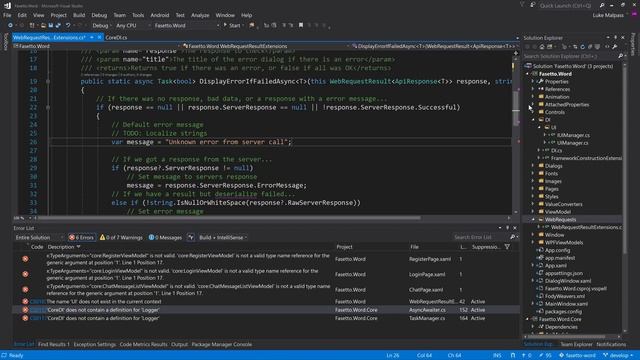Click the feedback icon in title bar
This screenshot has width=640, height=360.
pyautogui.click(x=533, y=5)
